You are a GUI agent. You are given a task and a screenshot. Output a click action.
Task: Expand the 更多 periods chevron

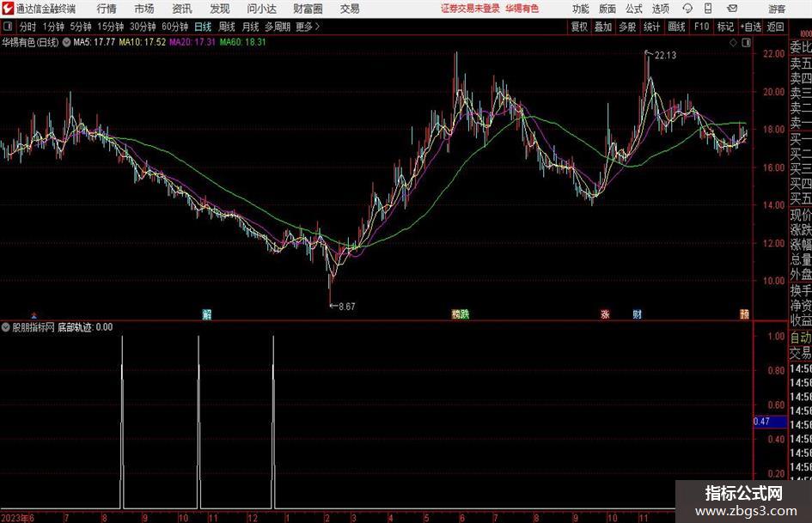pos(308,27)
